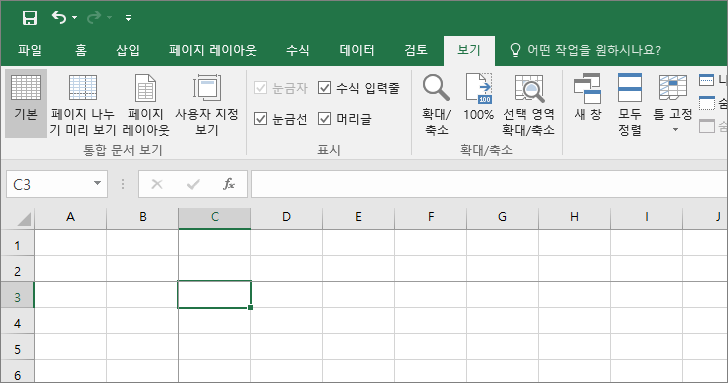Switch to 기본 (Normal) view

26,103
